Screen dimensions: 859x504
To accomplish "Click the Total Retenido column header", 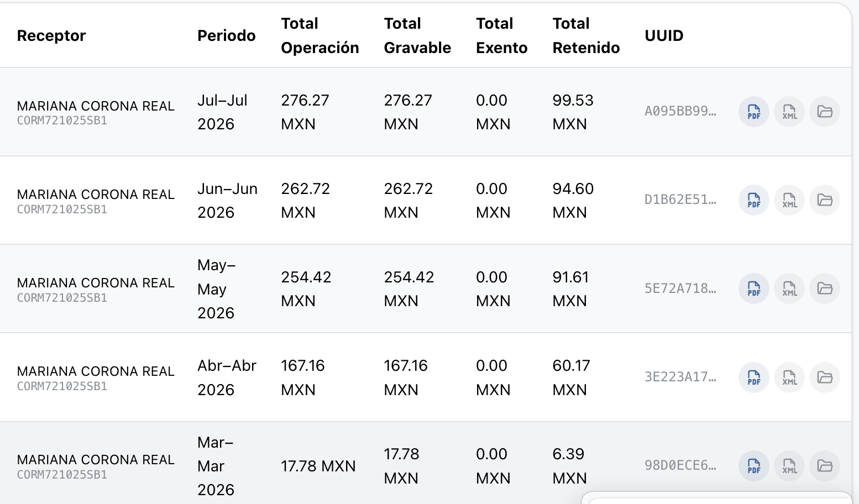I will (586, 35).
